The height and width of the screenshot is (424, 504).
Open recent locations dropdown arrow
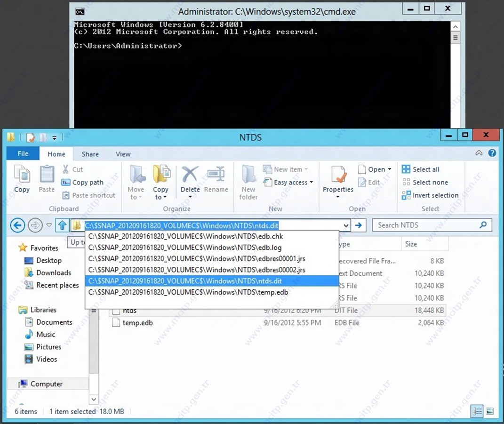click(49, 225)
